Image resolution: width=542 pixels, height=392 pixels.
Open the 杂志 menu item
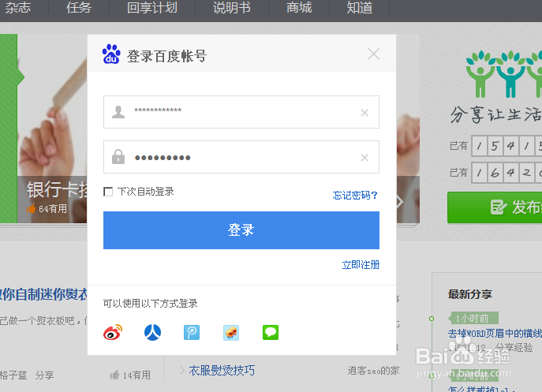18,8
